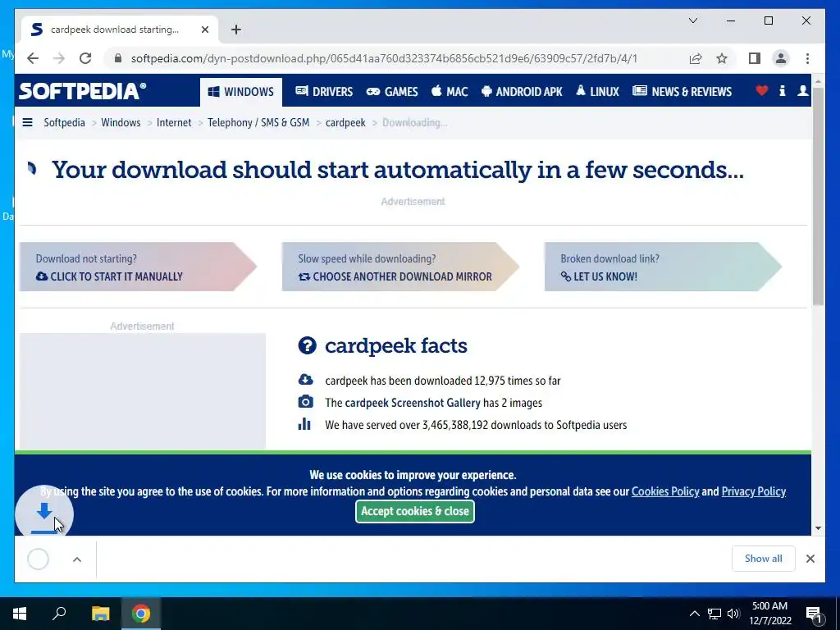Click the Chrome taskbar icon
840x630 pixels.
(141, 614)
